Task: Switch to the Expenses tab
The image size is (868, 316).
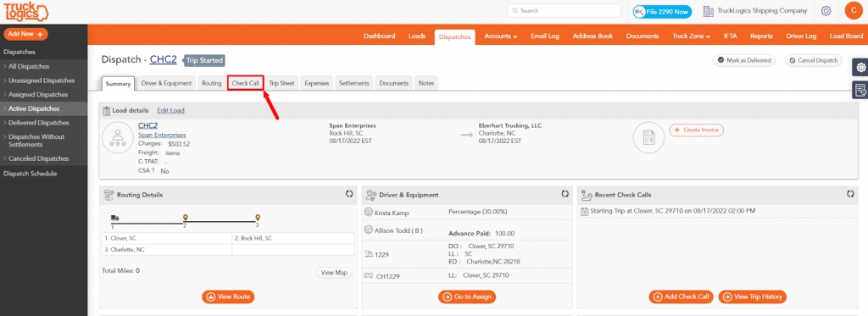Action: 317,83
